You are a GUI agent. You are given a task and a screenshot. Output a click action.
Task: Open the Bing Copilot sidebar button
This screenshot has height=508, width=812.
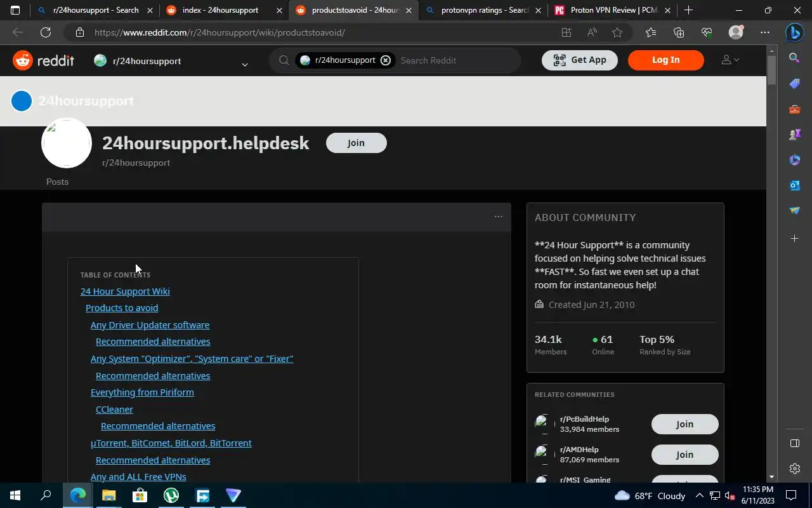(794, 32)
